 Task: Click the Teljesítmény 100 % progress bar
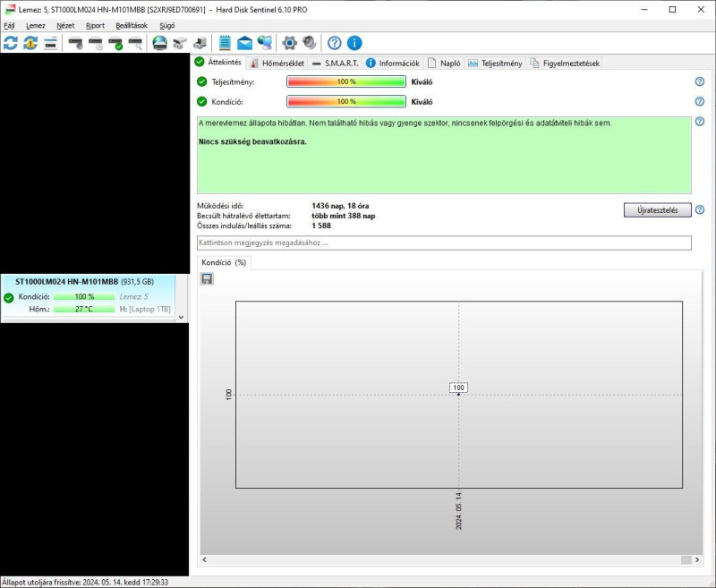click(x=346, y=81)
